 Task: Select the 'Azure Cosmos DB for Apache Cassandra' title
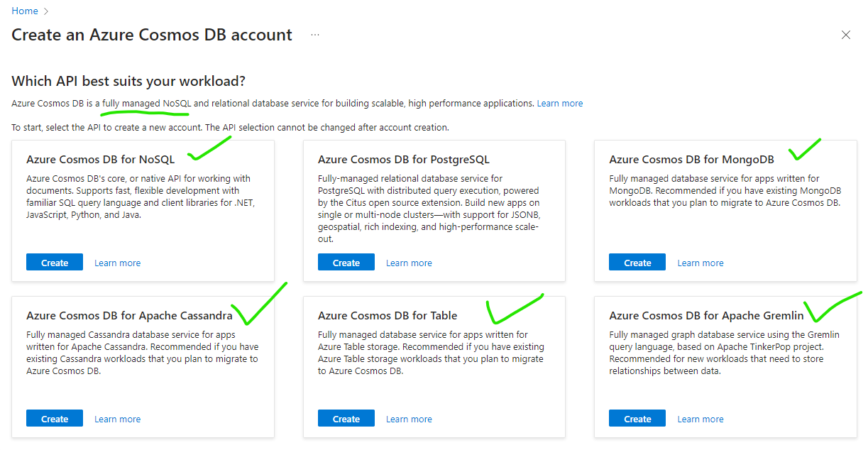(129, 315)
